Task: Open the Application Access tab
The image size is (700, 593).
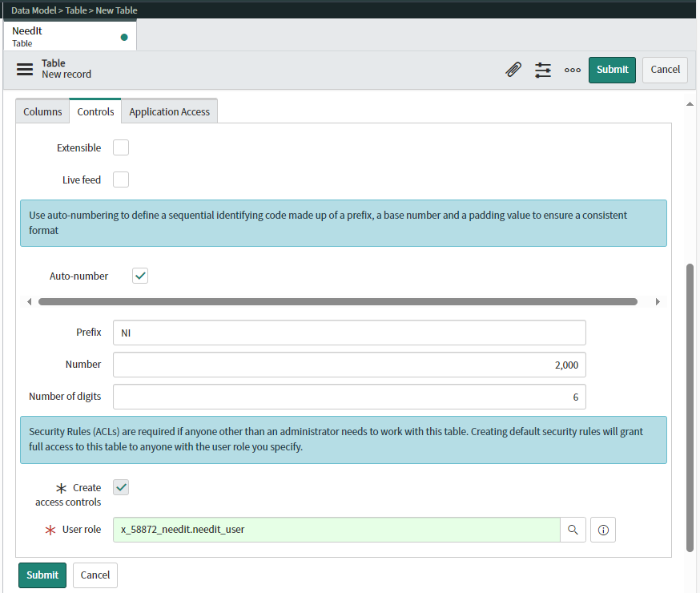Action: click(x=169, y=111)
